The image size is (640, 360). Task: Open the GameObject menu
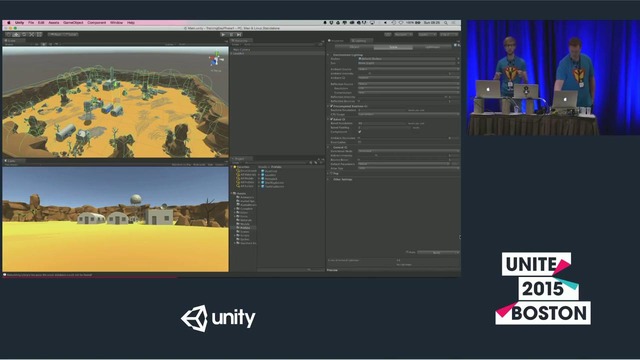[x=73, y=23]
